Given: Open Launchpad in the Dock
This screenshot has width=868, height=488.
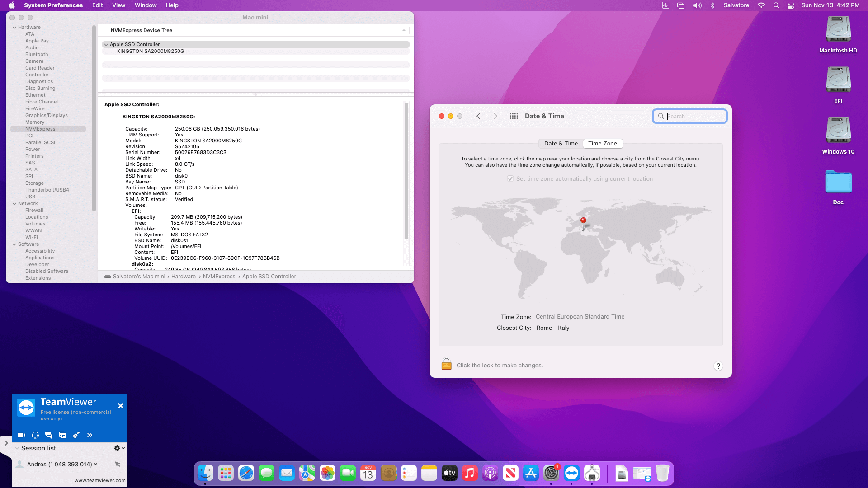Looking at the screenshot, I should click(226, 473).
